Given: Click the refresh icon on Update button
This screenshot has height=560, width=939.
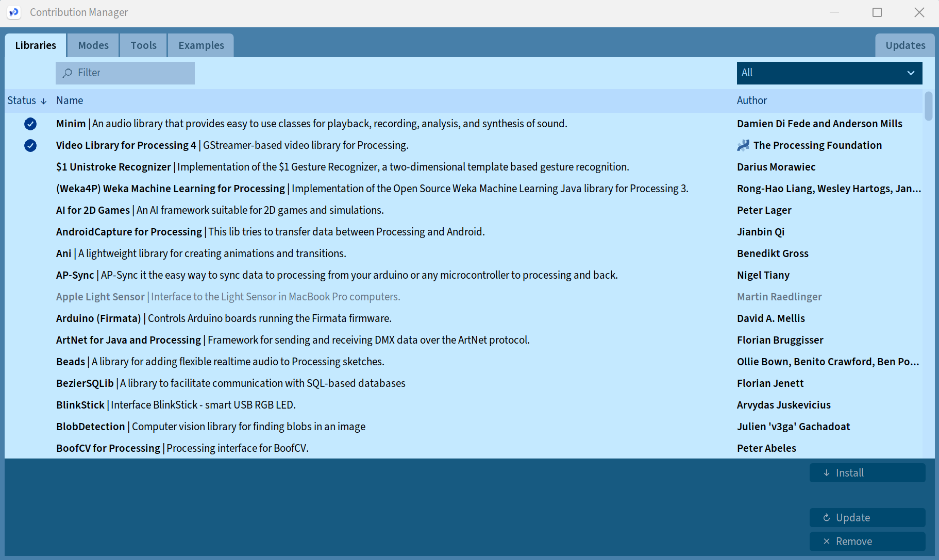Looking at the screenshot, I should coord(827,518).
